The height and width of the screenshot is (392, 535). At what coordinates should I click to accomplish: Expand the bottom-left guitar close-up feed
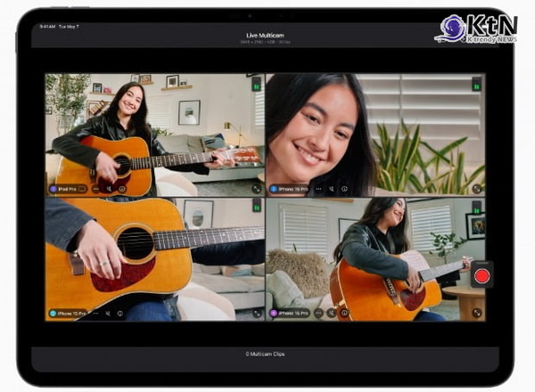[257, 313]
